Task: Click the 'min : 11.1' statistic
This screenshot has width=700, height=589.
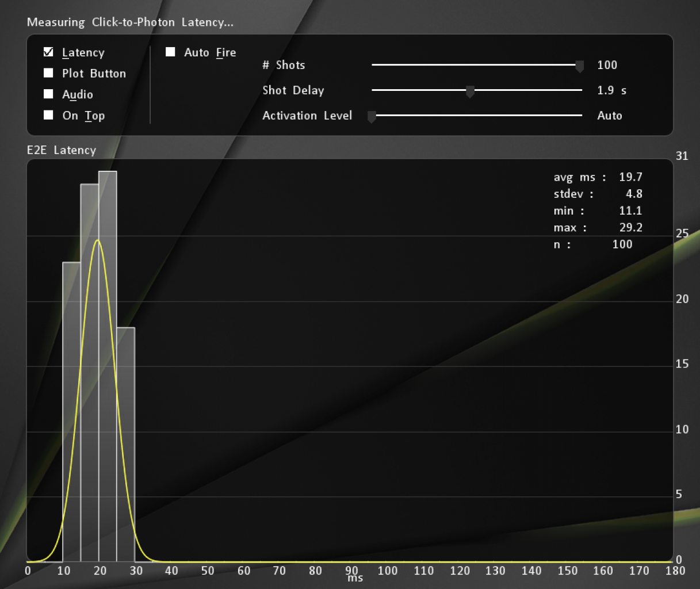Action: [598, 211]
